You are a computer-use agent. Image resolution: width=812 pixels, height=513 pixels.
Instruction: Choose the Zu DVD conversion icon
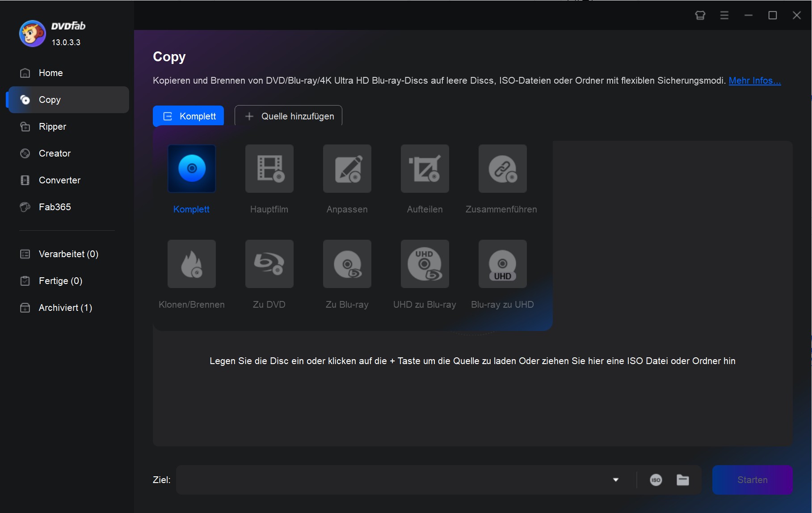pos(269,264)
